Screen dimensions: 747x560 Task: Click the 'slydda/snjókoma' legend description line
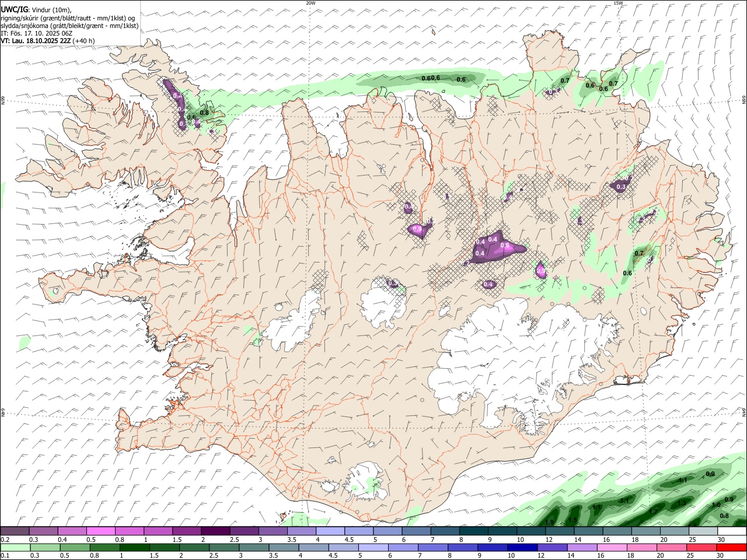coord(69,26)
